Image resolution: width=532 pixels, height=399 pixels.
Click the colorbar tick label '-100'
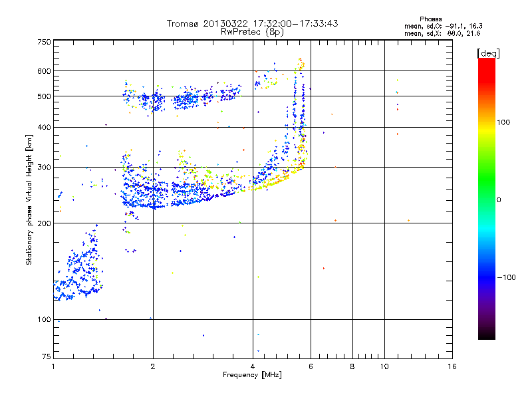point(507,277)
